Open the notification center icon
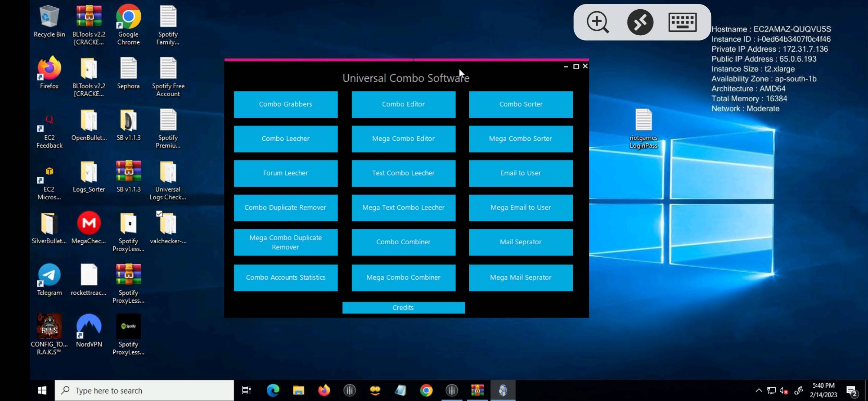 click(851, 391)
